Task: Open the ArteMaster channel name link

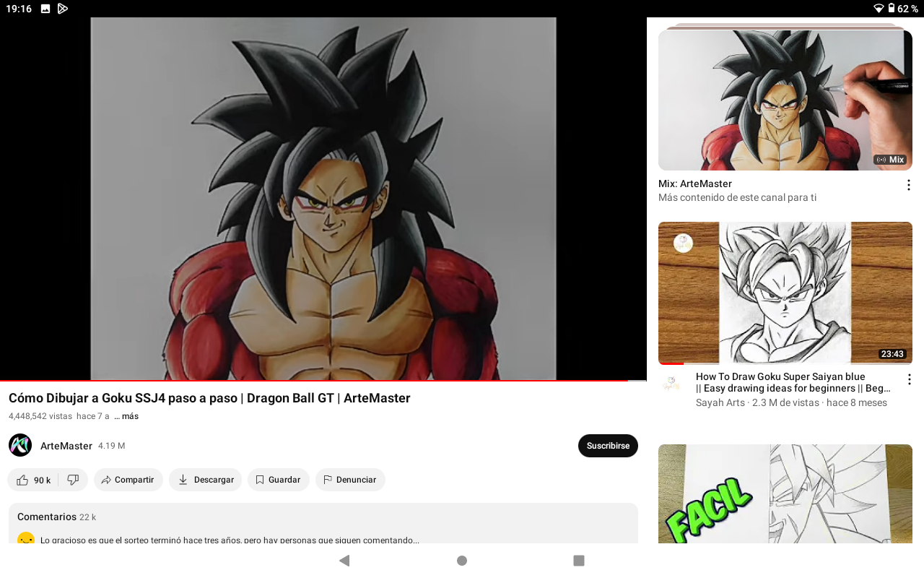Action: click(x=66, y=446)
